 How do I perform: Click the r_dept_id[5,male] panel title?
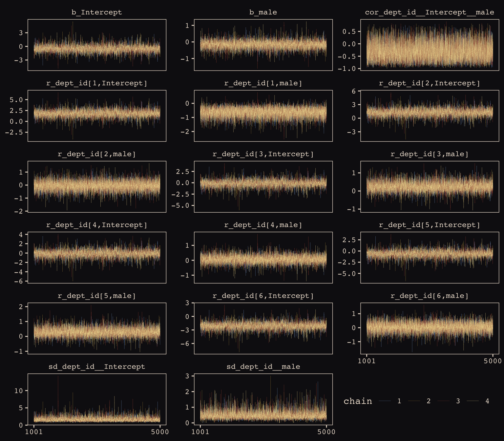[97, 296]
